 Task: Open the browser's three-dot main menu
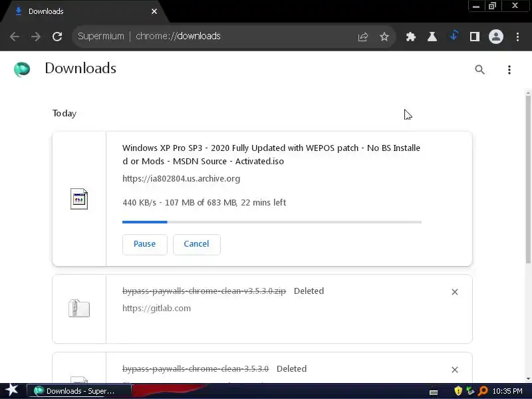pyautogui.click(x=517, y=37)
